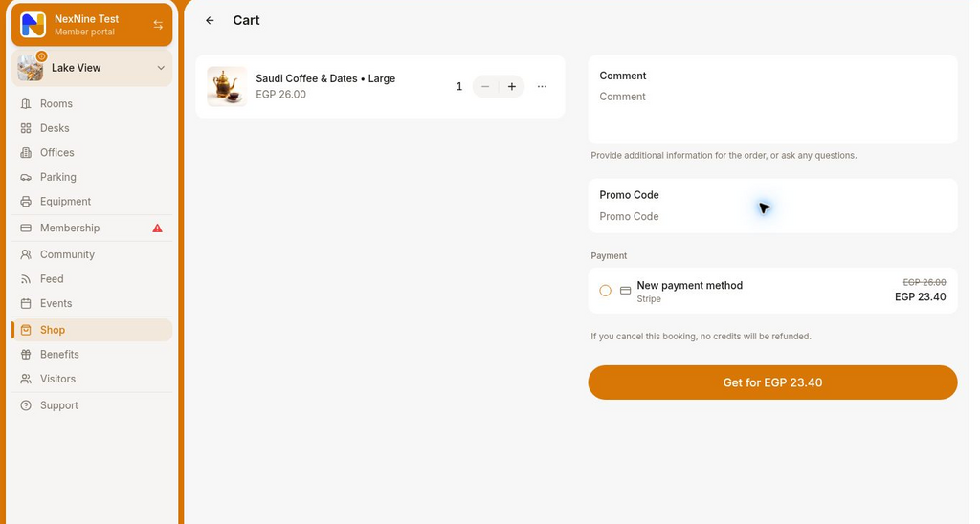Viewport: 980px width, 524px height.
Task: Click the Equipment printer icon
Action: [x=26, y=202]
